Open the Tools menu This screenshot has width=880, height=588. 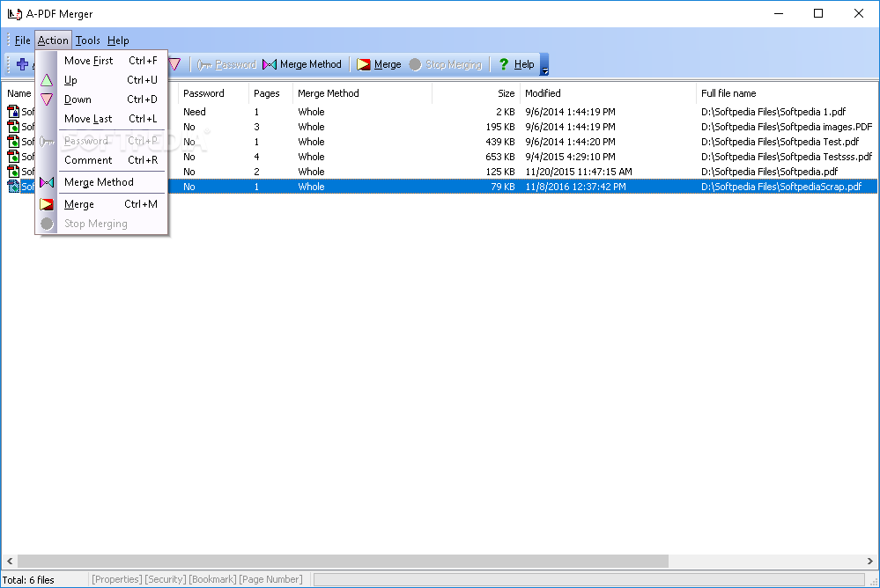click(87, 40)
